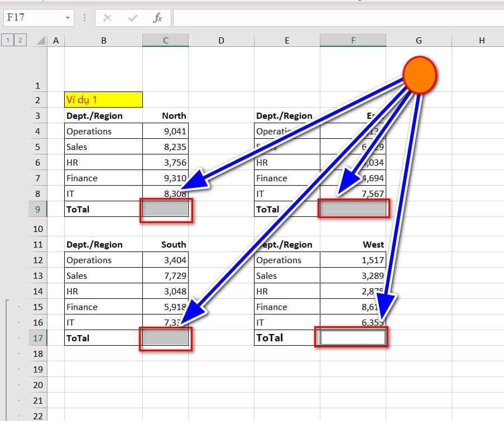Click West value 3,289 cell

(x=353, y=275)
